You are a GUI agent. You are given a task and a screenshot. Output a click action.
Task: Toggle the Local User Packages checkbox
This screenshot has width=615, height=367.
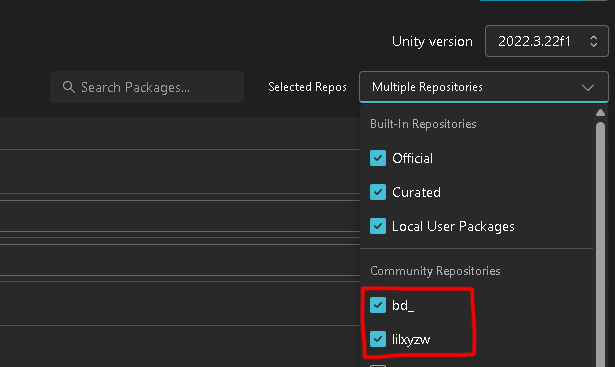(x=378, y=226)
